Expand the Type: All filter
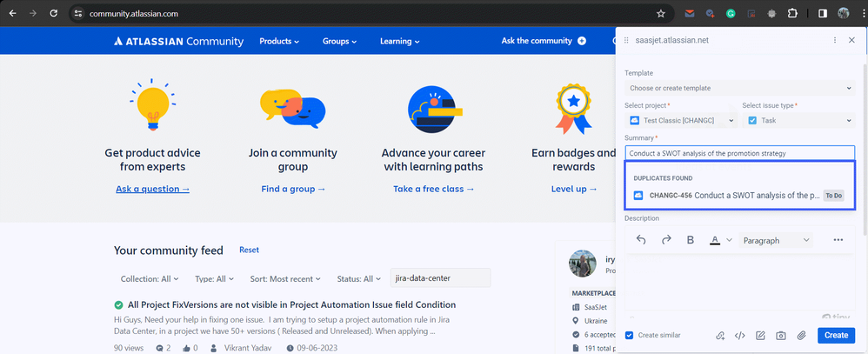This screenshot has height=354, width=868. (214, 278)
